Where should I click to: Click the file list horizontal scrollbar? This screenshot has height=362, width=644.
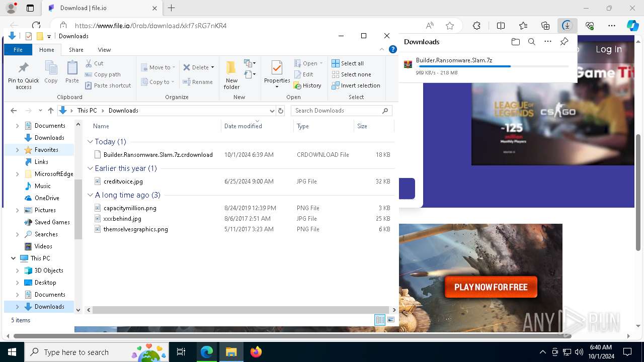(x=242, y=310)
